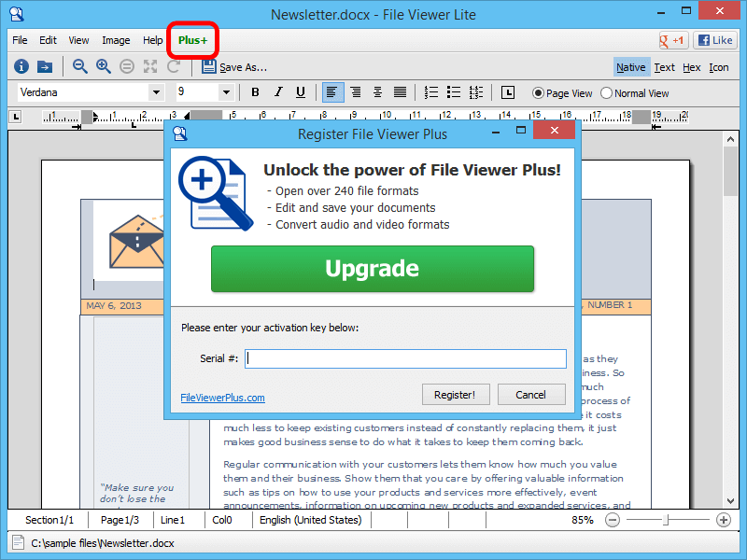Image resolution: width=747 pixels, height=560 pixels.
Task: Click the Page1/3 status entry
Action: point(120,520)
